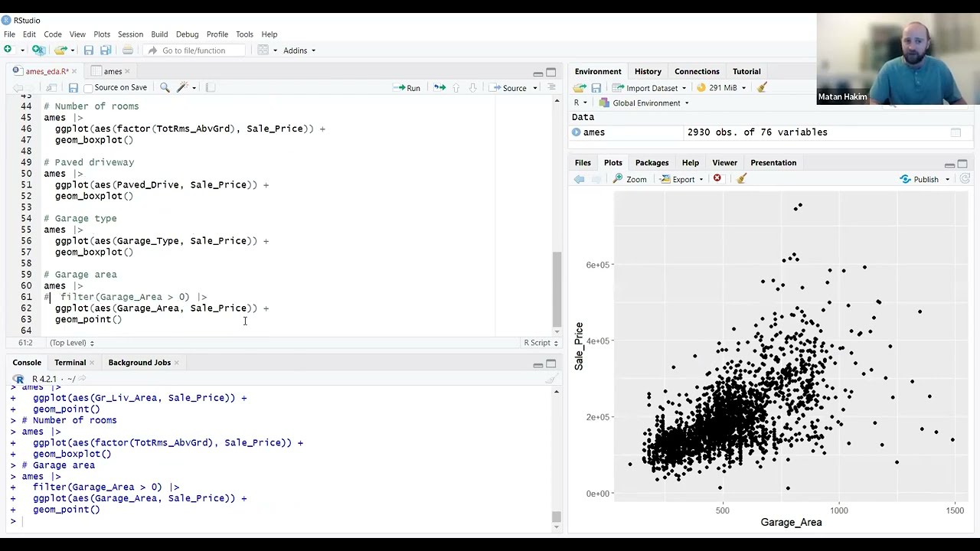980x551 pixels.
Task: Open Global Environment selector
Action: (644, 103)
